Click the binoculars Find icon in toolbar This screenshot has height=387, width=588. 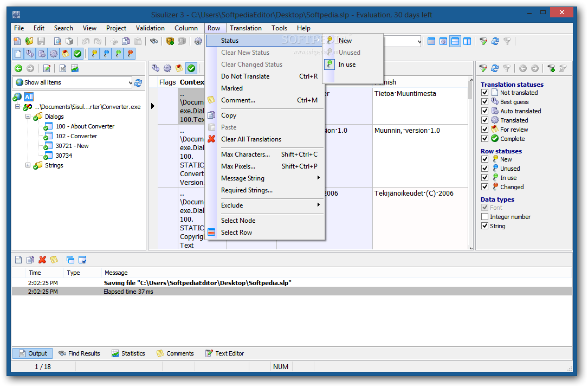[154, 41]
